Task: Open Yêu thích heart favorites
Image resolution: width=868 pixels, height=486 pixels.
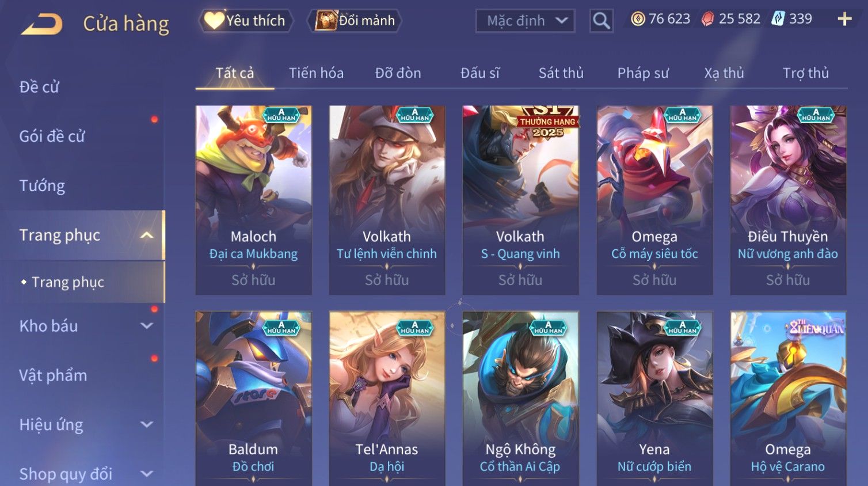Action: [x=246, y=21]
